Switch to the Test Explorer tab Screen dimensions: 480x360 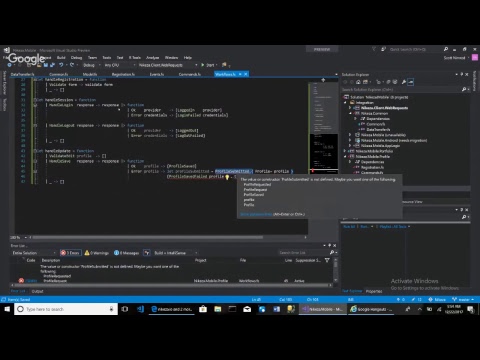click(352, 291)
